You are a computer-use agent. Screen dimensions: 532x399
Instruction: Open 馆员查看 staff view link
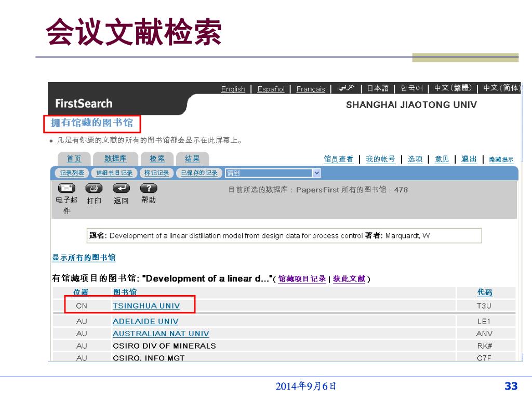click(338, 159)
